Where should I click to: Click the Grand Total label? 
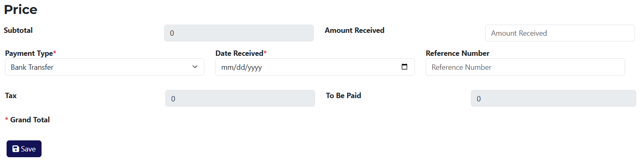coord(30,120)
